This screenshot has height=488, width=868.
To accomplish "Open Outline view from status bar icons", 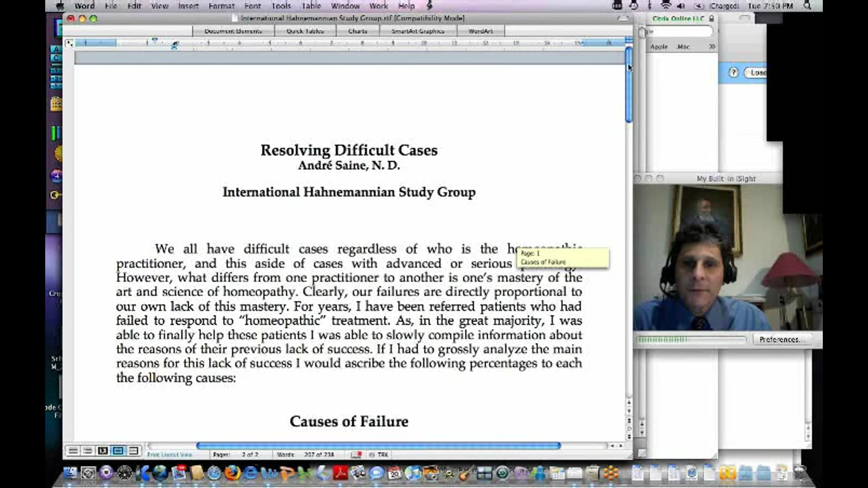I will click(88, 451).
